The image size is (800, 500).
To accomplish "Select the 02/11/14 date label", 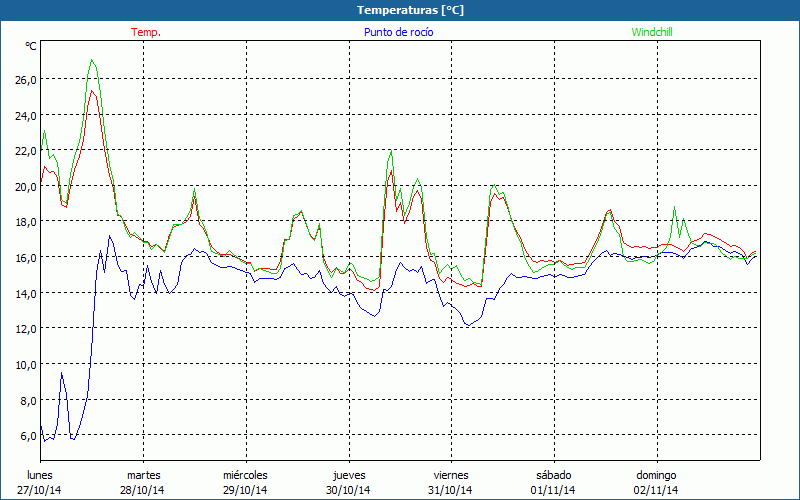I will 656,490.
